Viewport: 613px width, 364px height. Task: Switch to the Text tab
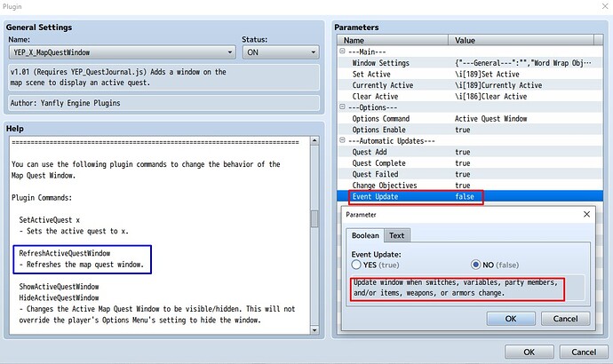coord(397,235)
